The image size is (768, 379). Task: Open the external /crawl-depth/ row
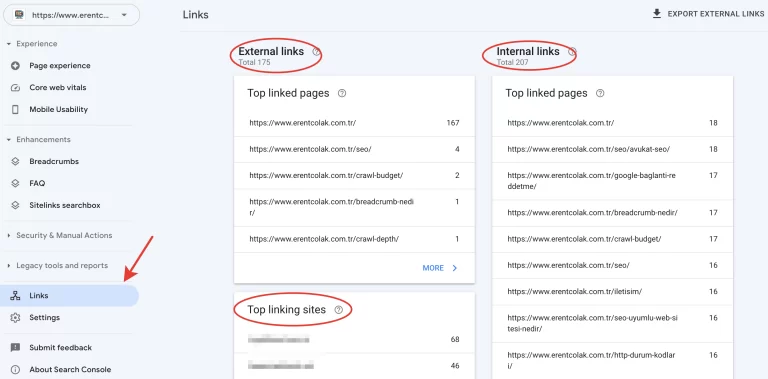pyautogui.click(x=355, y=239)
